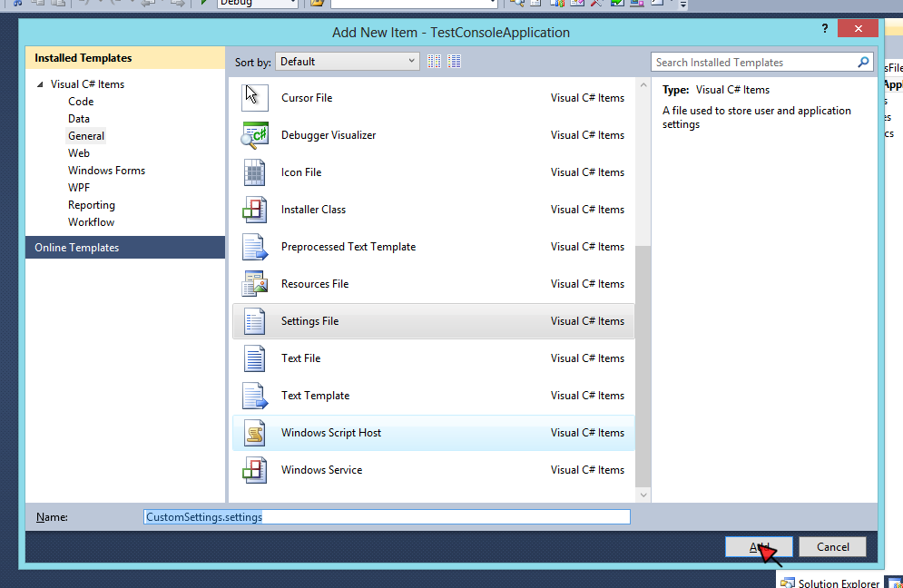Click the Add button

[758, 546]
